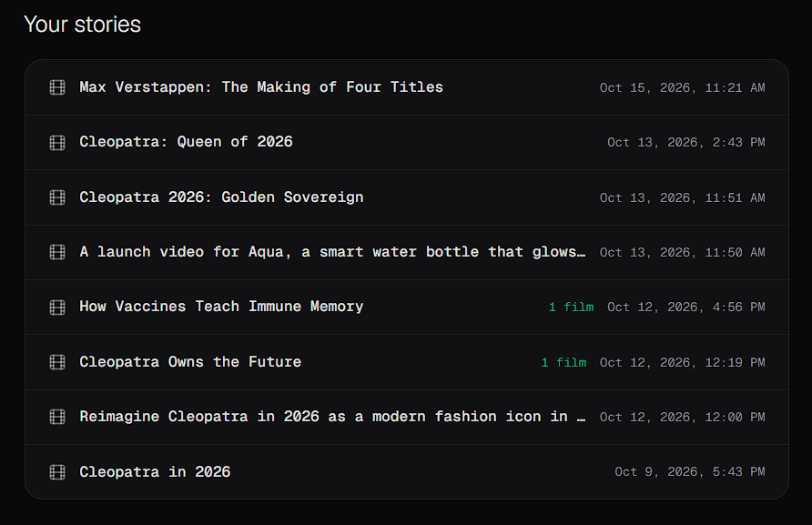Open 'How Vaccines Teach Immune Memory' story
This screenshot has height=525, width=812.
pyautogui.click(x=407, y=307)
